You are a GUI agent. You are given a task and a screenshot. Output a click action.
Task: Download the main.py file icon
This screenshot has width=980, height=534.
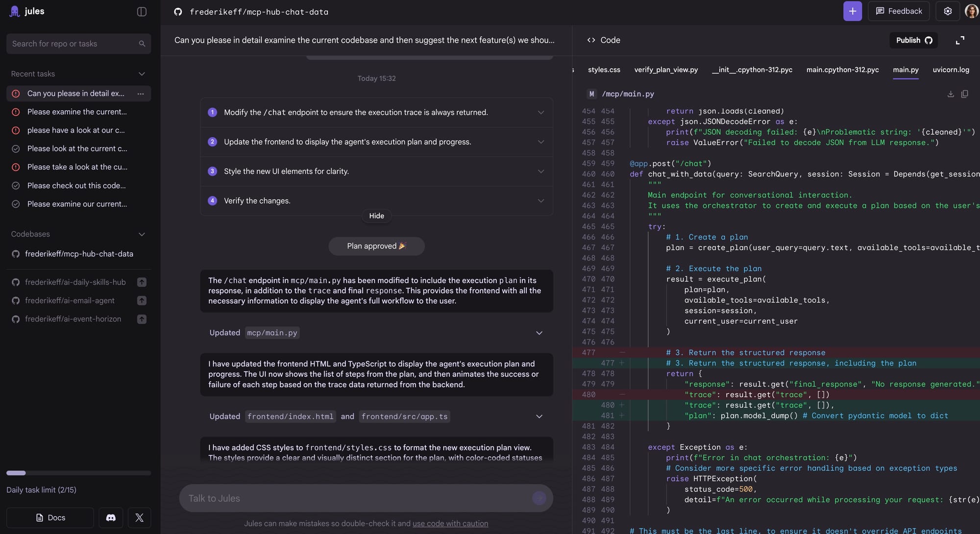[x=951, y=94]
